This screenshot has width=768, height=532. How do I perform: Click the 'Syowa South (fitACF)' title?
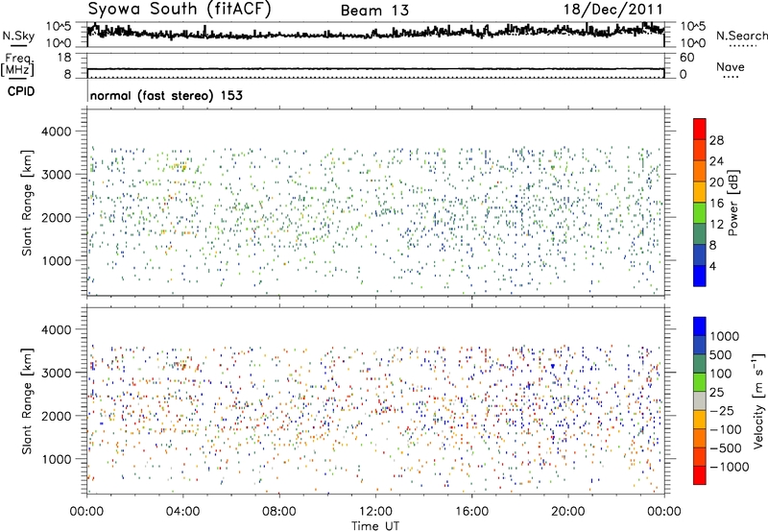point(180,9)
